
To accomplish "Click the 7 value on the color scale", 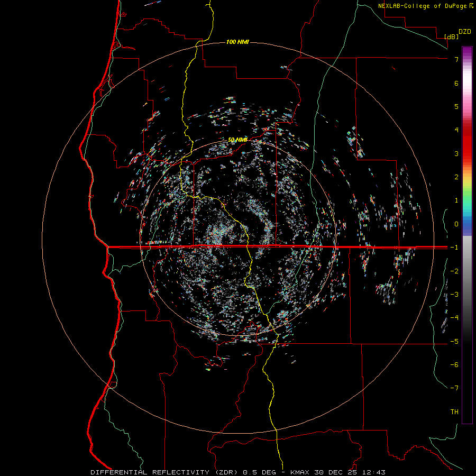I will [456, 59].
